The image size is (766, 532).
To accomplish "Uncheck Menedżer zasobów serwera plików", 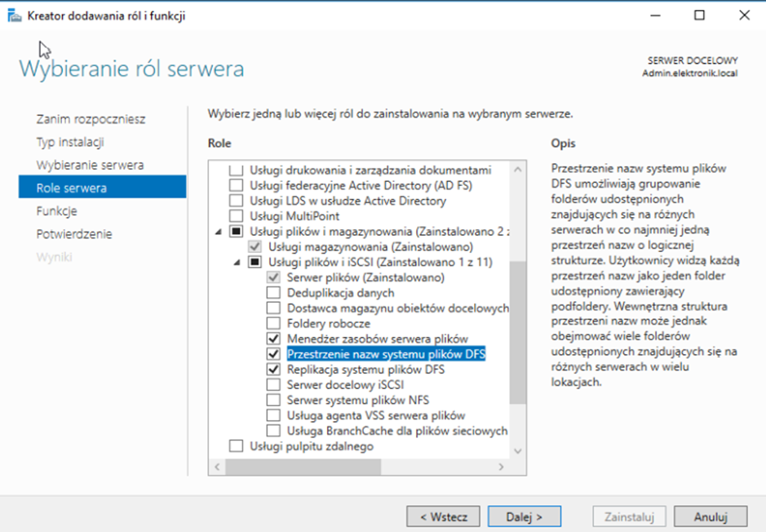I will click(x=273, y=339).
